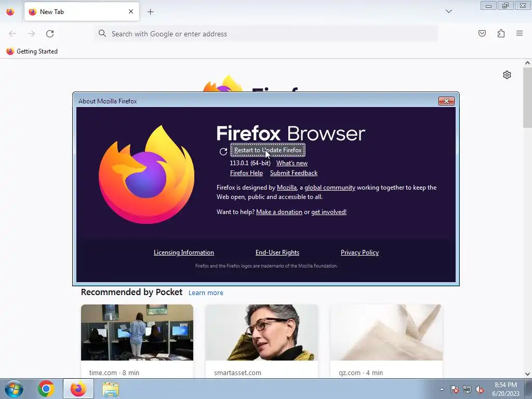Click Action Center flag tray icon
Image resolution: width=532 pixels, height=399 pixels.
(x=455, y=389)
